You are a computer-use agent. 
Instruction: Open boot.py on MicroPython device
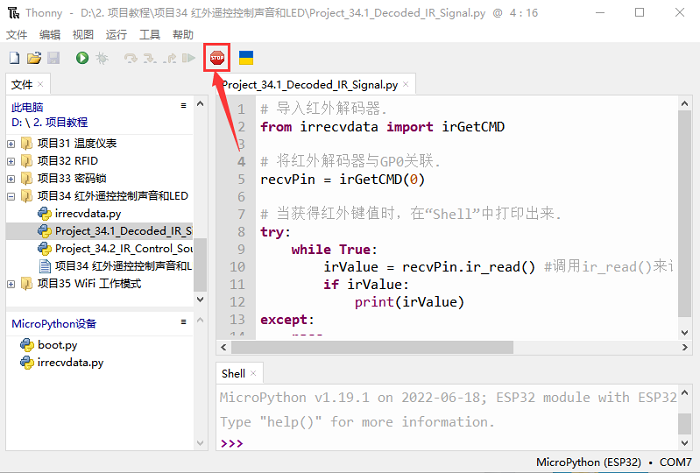(57, 344)
